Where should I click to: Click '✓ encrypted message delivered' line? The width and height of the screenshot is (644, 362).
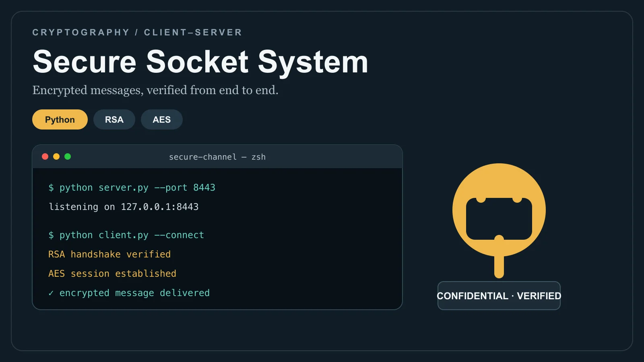[x=129, y=293]
